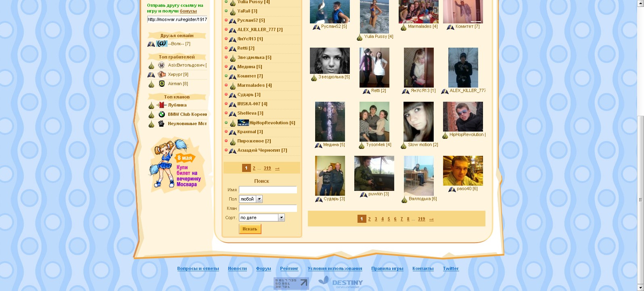
Task: Open the Валлодька profile photo
Action: (419, 176)
